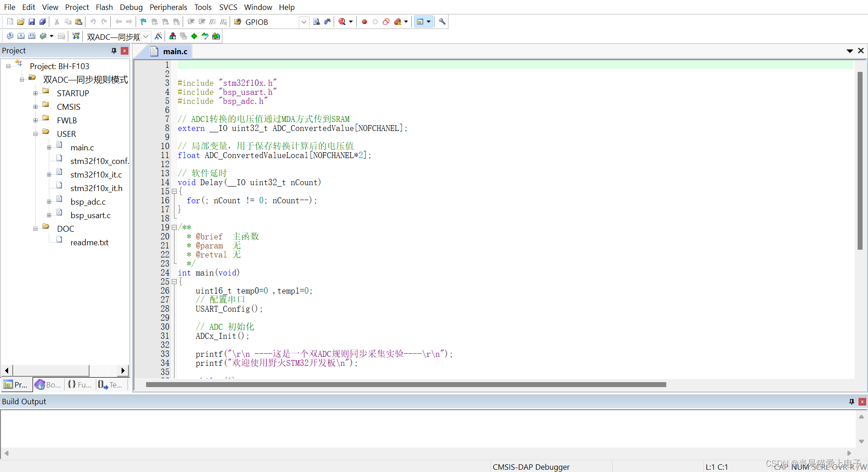Switch to the Functions panel tab
The height and width of the screenshot is (472, 868).
pyautogui.click(x=80, y=385)
